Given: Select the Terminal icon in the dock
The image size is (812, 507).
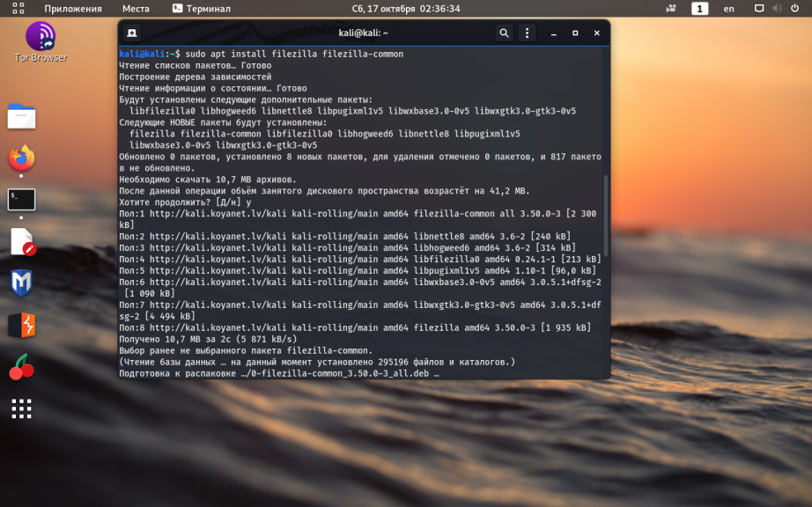Looking at the screenshot, I should click(21, 200).
